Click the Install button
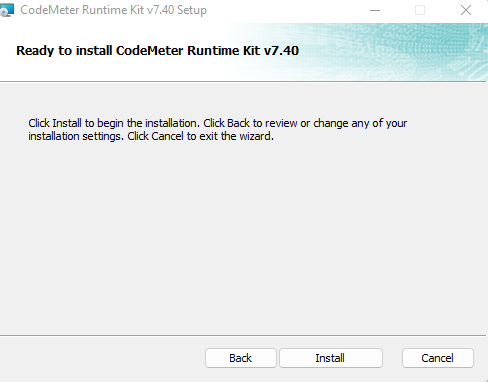Image resolution: width=488 pixels, height=382 pixels. pyautogui.click(x=331, y=358)
